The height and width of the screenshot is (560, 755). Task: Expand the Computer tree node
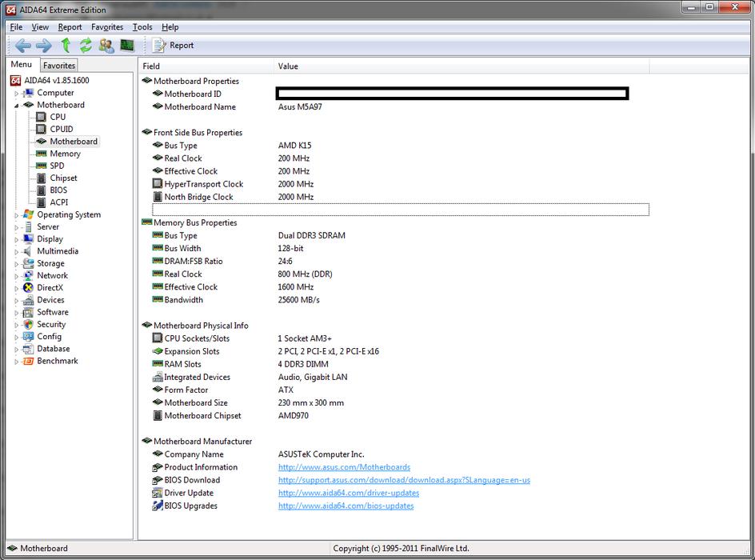tap(15, 94)
